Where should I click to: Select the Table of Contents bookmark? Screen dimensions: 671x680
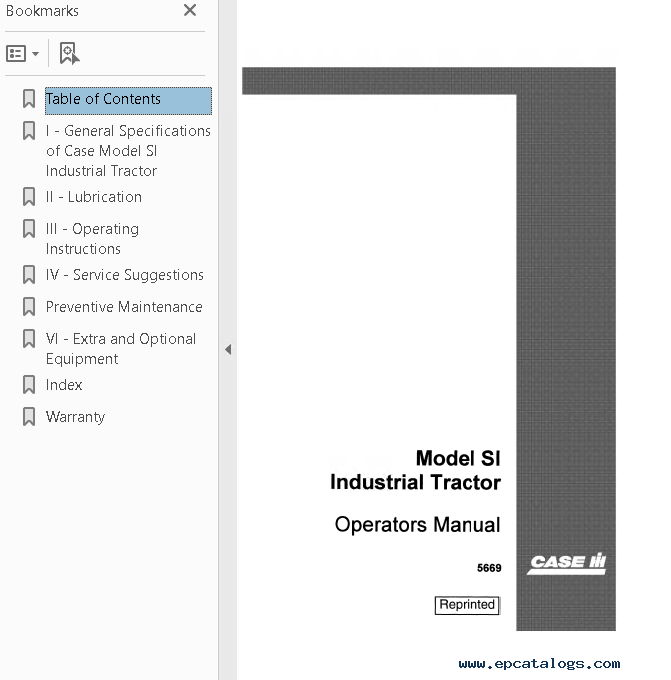[128, 101]
